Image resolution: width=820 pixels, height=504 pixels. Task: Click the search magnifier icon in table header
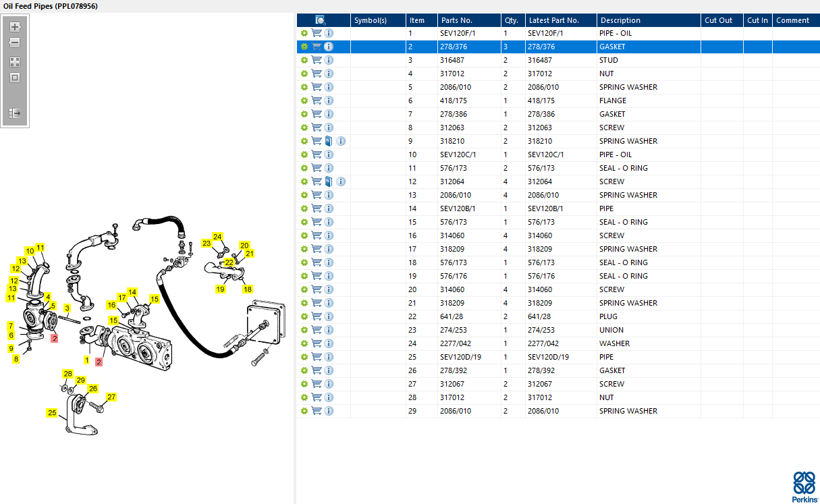(321, 20)
